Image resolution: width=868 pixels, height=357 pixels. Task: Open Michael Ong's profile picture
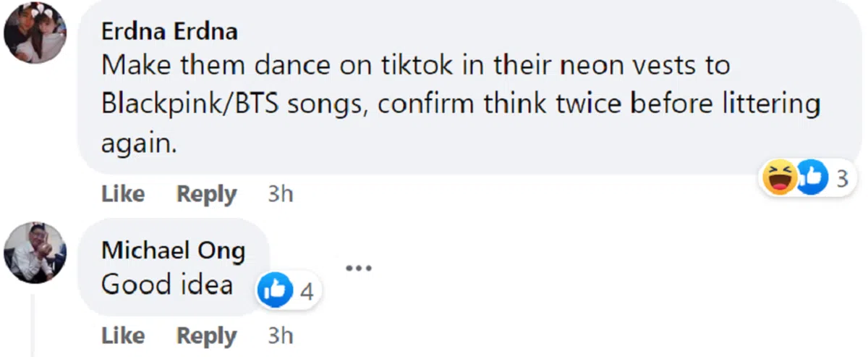[x=35, y=252]
